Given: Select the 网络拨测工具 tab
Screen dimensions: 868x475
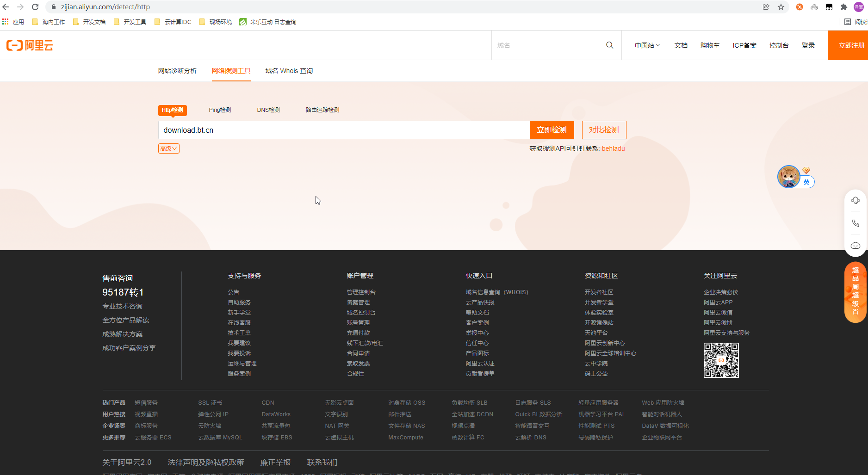Looking at the screenshot, I should point(231,71).
